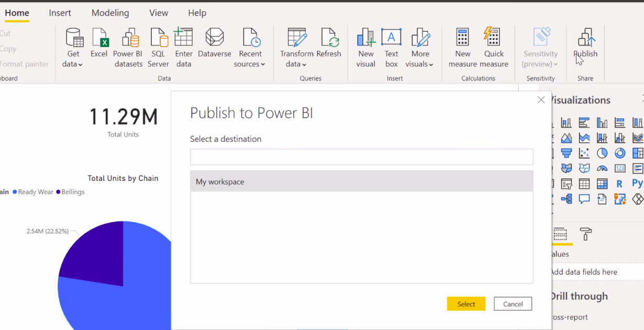Choose the card (123) visual
The image size is (644, 330).
tap(620, 168)
